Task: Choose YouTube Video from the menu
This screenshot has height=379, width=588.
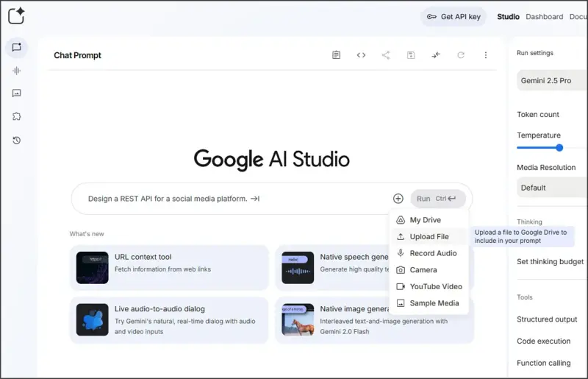Action: (x=430, y=286)
